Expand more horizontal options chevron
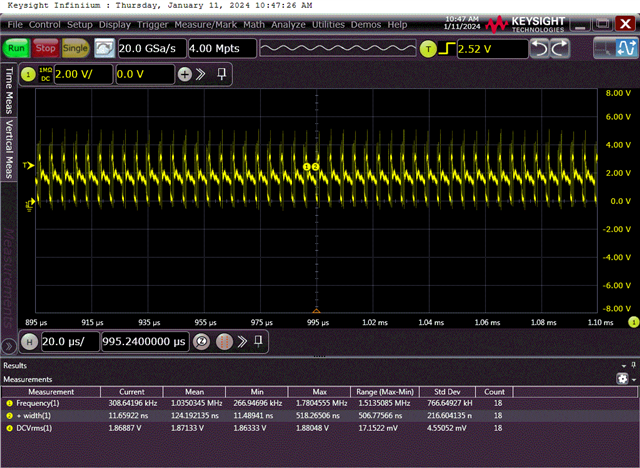Screen dimensions: 640x468 pyautogui.click(x=240, y=341)
